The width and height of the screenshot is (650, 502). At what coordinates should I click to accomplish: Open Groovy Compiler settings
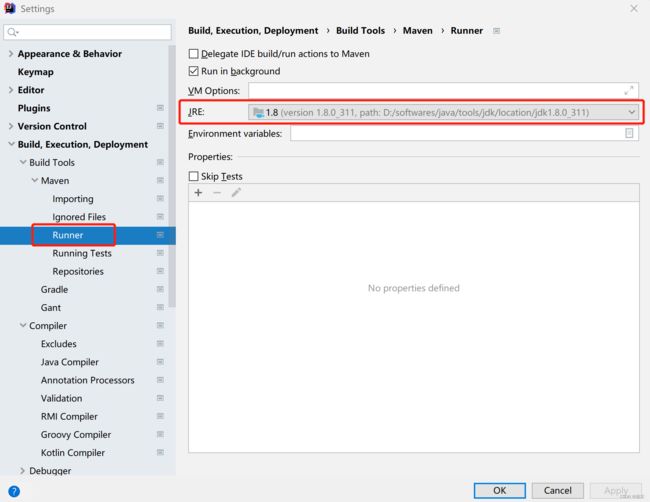click(x=76, y=434)
